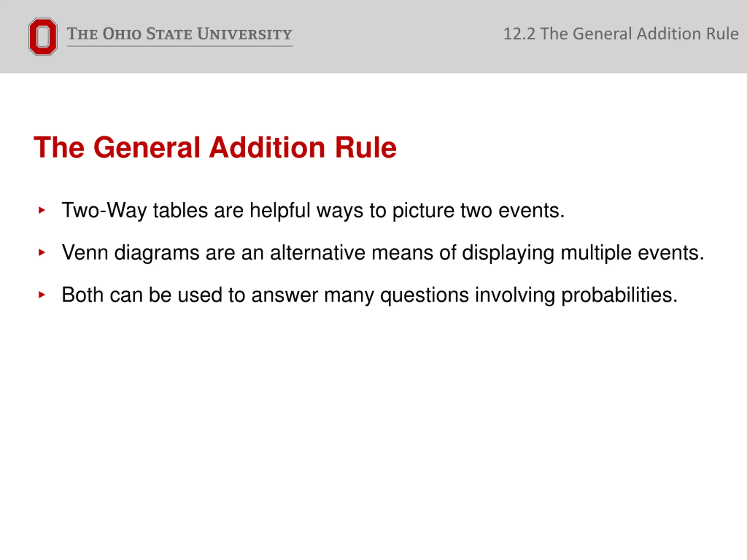Click the red arrow bullet beside Two-Way tables
Image resolution: width=747 pixels, height=560 pixels.
42,210
